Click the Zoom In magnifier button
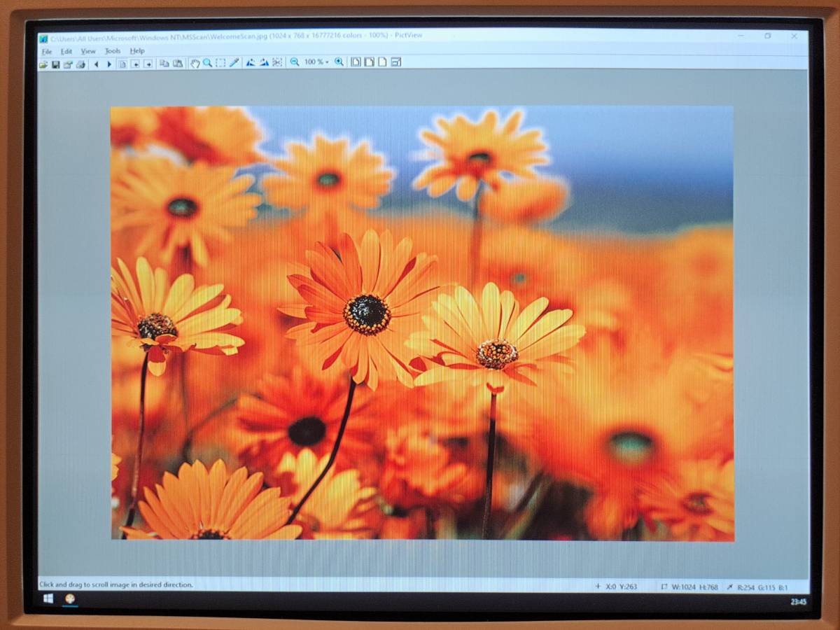840x630 pixels. coord(339,62)
